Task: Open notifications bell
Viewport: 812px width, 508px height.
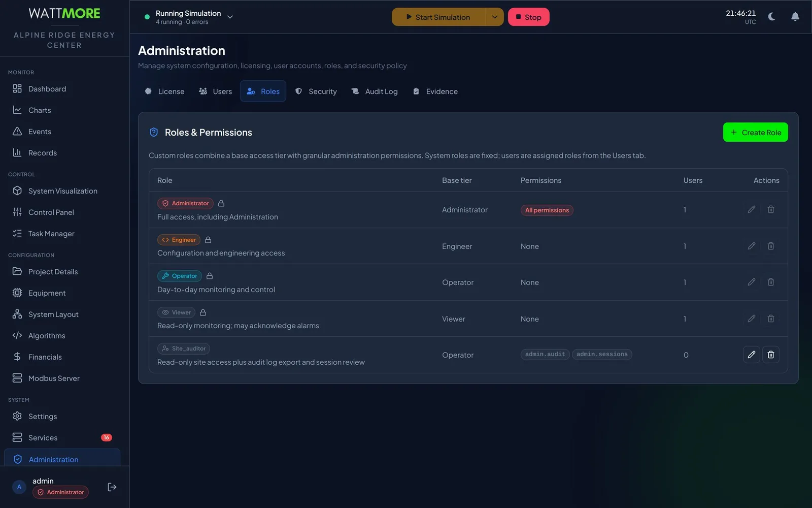Action: coord(795,17)
